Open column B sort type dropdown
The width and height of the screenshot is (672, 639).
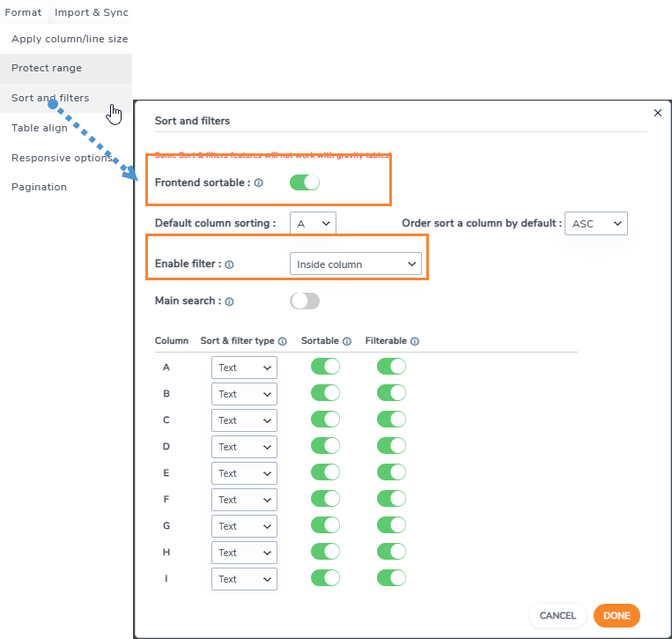coord(244,394)
